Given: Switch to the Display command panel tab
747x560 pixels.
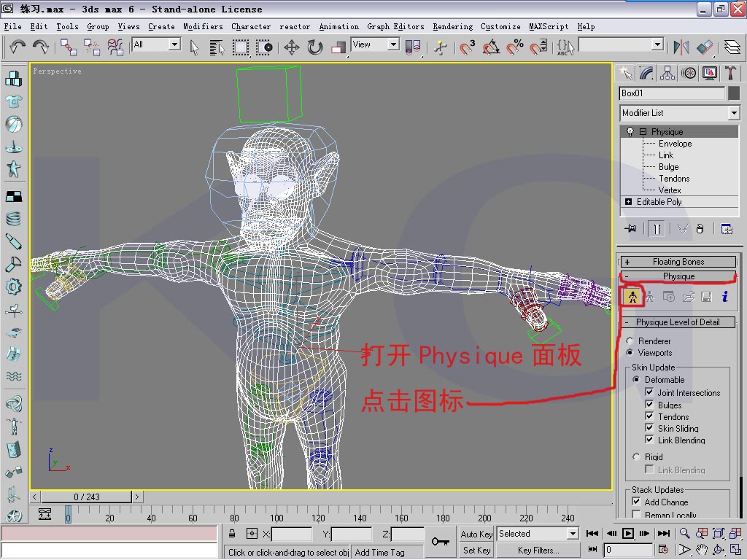Looking at the screenshot, I should coord(709,73).
